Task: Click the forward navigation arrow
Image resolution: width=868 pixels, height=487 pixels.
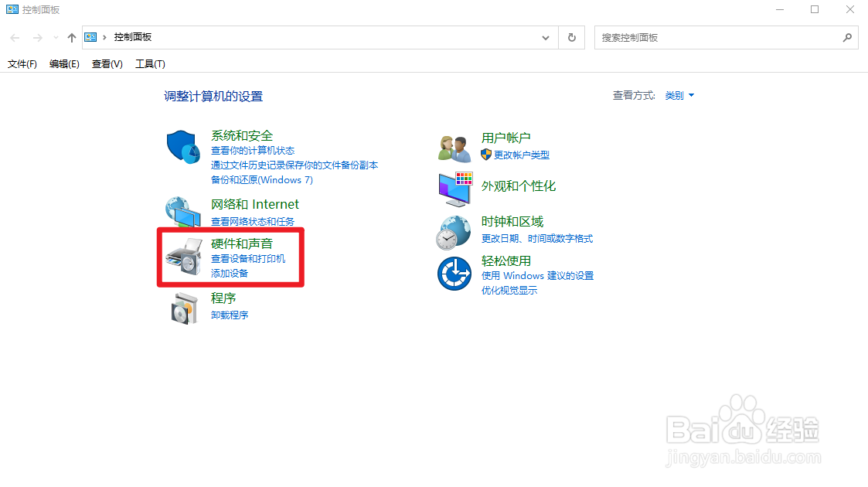Action: click(37, 38)
